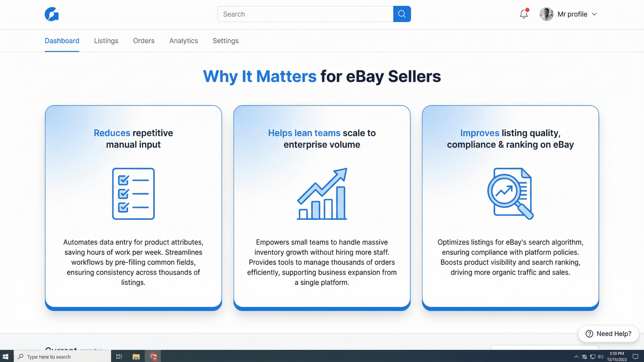Open the Orders tab
644x362 pixels.
click(x=144, y=41)
